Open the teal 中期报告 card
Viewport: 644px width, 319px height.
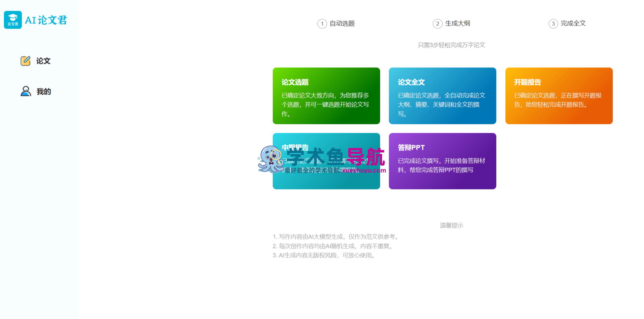pyautogui.click(x=326, y=161)
